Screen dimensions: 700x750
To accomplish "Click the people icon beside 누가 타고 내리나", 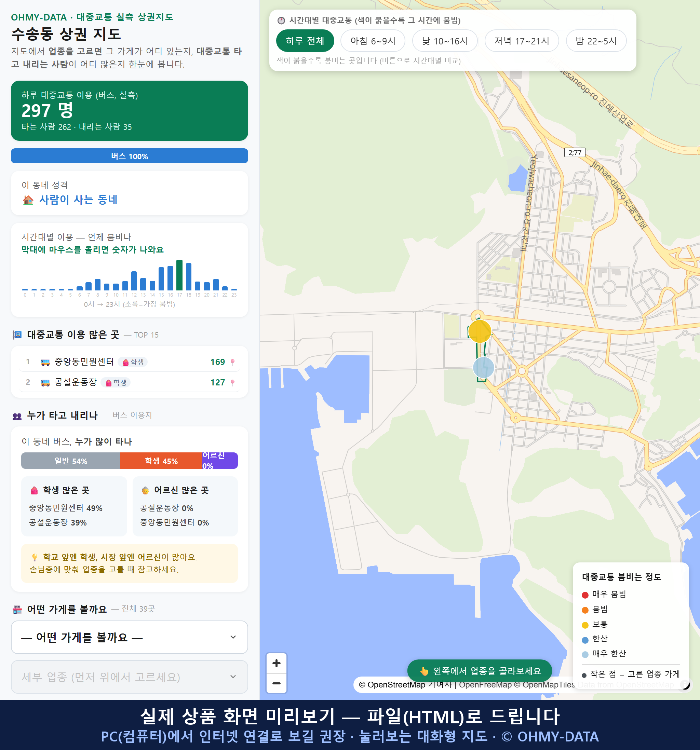I will tap(17, 416).
